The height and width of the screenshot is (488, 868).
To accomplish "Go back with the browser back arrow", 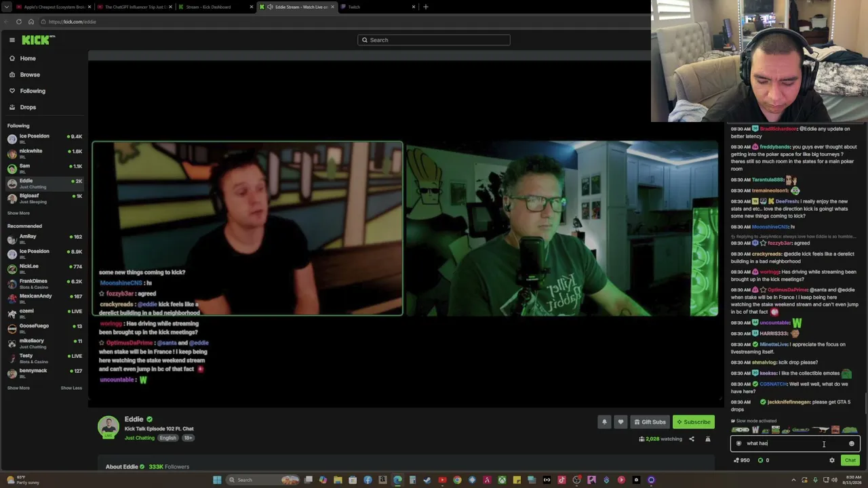I will [x=7, y=22].
